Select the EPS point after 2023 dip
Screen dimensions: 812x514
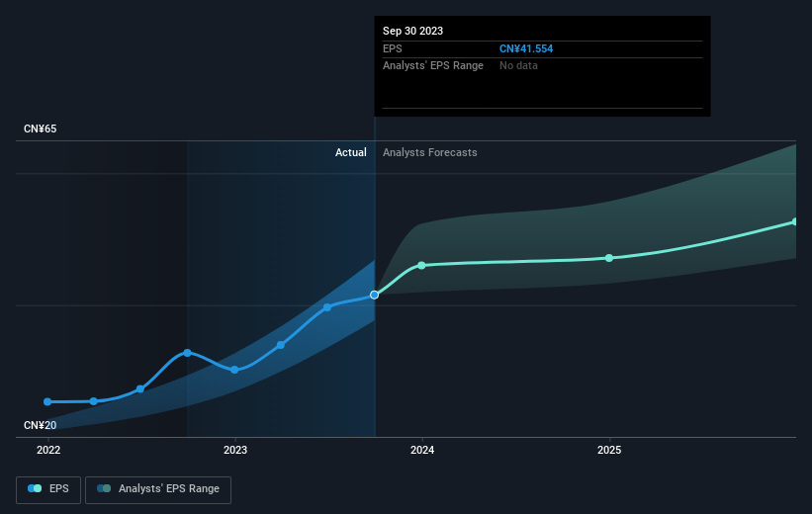[x=281, y=345]
